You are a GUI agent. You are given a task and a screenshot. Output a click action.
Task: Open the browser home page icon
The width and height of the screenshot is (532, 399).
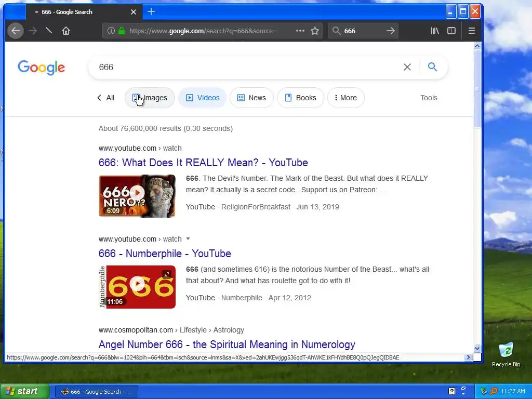coord(66,31)
